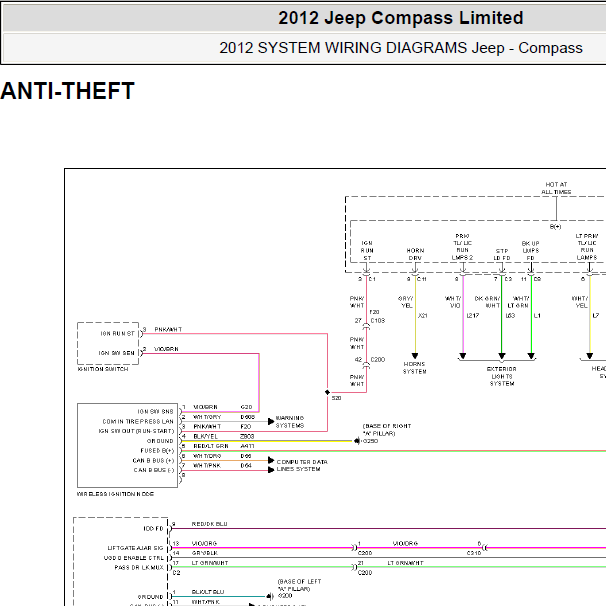Select "EXTERIOR LIGHTS SYSTEM" destination label
The image size is (606, 606).
tap(502, 376)
